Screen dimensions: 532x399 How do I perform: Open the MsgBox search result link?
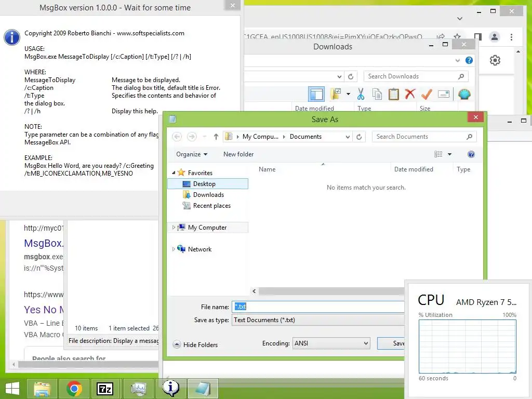point(44,243)
